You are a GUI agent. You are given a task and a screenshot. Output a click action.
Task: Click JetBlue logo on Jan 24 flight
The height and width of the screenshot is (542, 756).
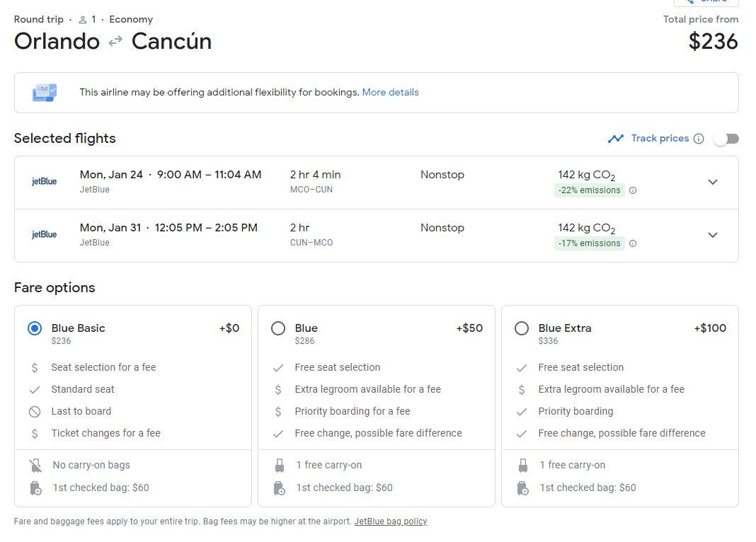(x=45, y=181)
